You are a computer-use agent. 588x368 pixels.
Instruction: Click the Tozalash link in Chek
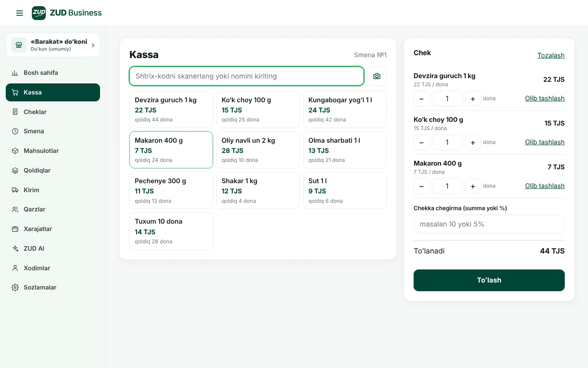pyautogui.click(x=551, y=55)
